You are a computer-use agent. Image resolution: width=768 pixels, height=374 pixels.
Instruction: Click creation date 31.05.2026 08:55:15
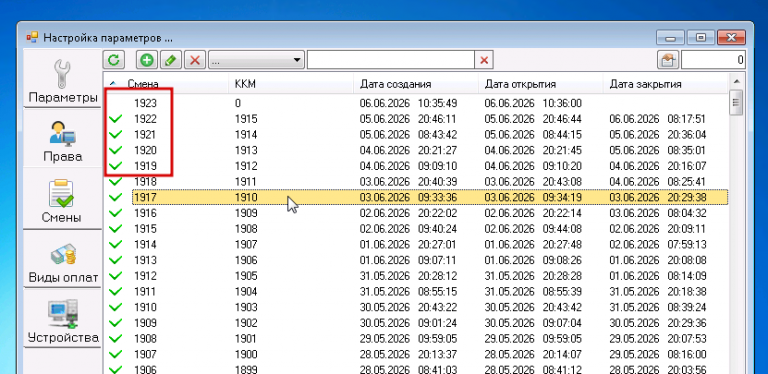[x=408, y=291]
